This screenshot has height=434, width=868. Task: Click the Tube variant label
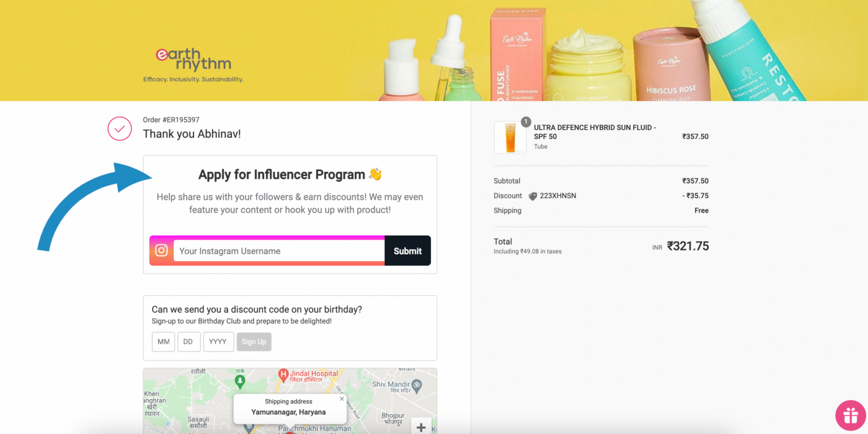click(541, 147)
